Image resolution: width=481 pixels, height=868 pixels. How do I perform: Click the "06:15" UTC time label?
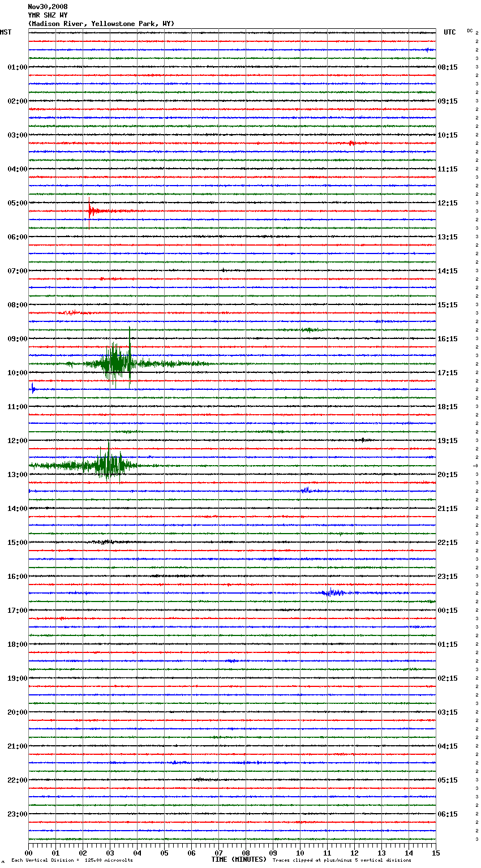(x=448, y=814)
